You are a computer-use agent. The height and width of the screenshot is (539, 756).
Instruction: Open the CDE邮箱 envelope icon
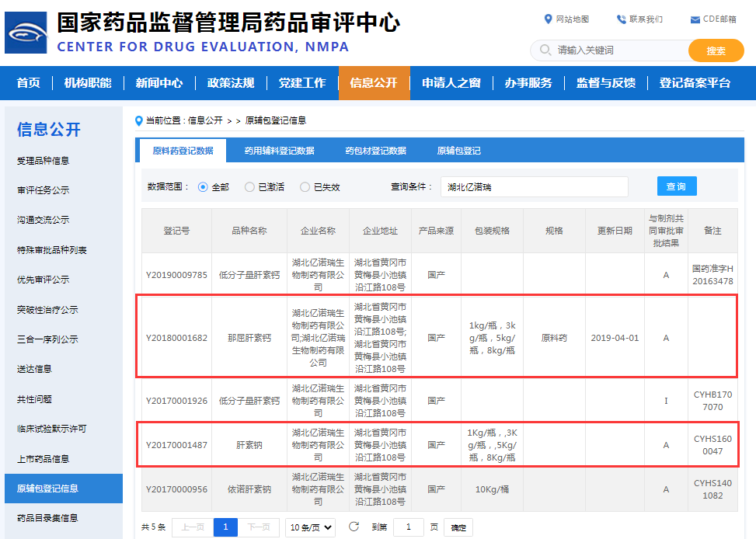(x=695, y=19)
